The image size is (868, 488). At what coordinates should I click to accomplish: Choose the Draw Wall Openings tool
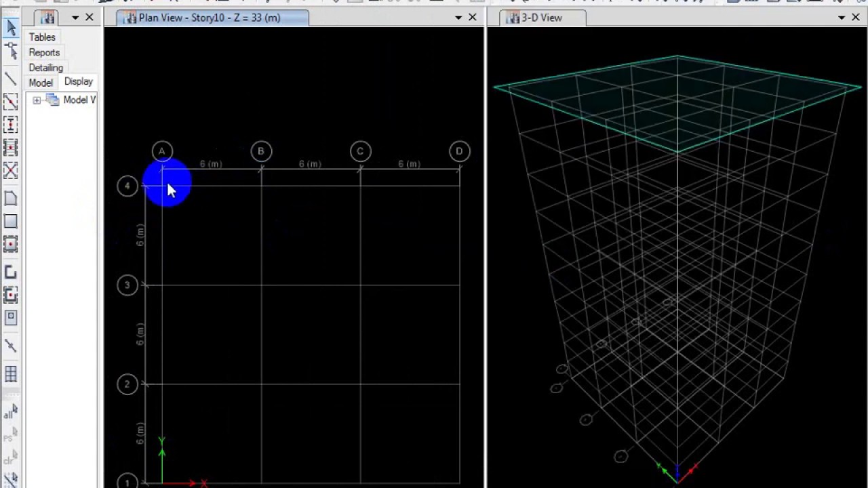(x=11, y=317)
